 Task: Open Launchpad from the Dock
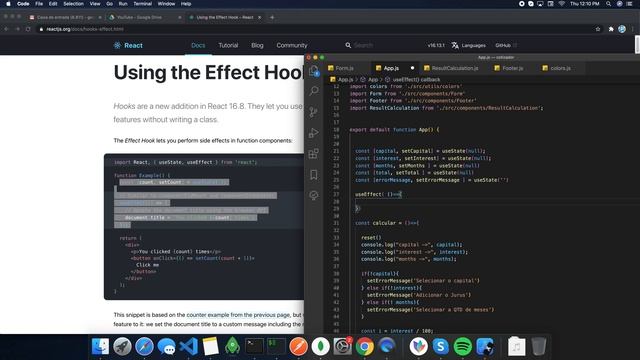coord(122,347)
